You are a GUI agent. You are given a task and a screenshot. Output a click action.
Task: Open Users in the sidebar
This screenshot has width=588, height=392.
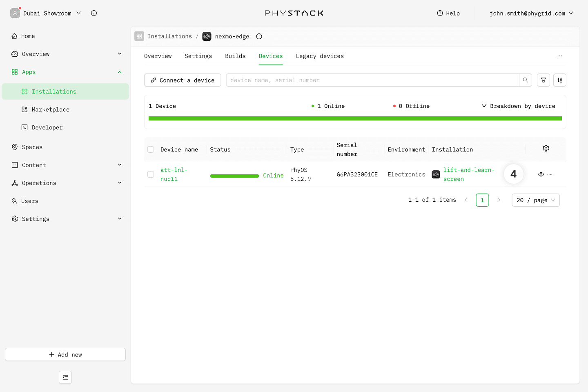65,201
